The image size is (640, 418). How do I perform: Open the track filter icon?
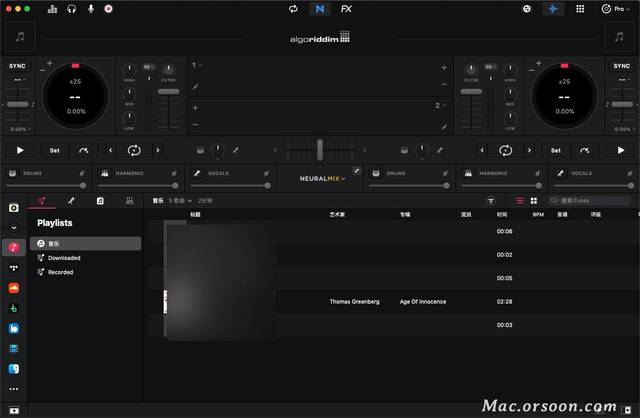[x=491, y=201]
